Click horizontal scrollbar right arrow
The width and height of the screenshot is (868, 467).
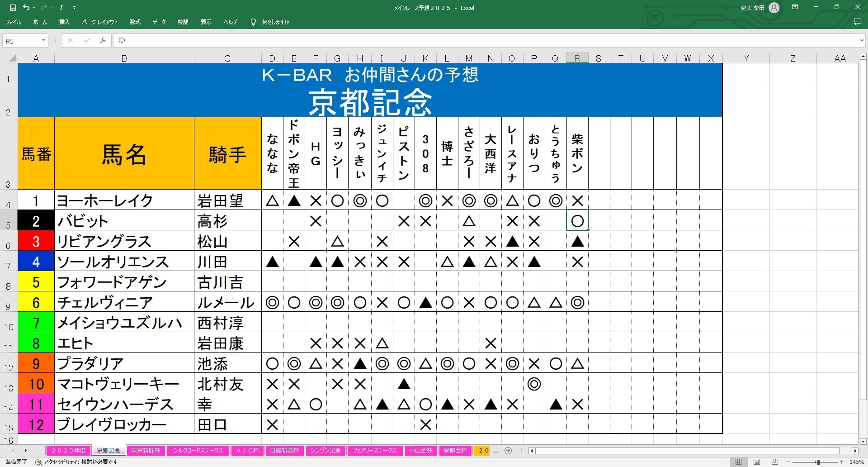(x=855, y=451)
